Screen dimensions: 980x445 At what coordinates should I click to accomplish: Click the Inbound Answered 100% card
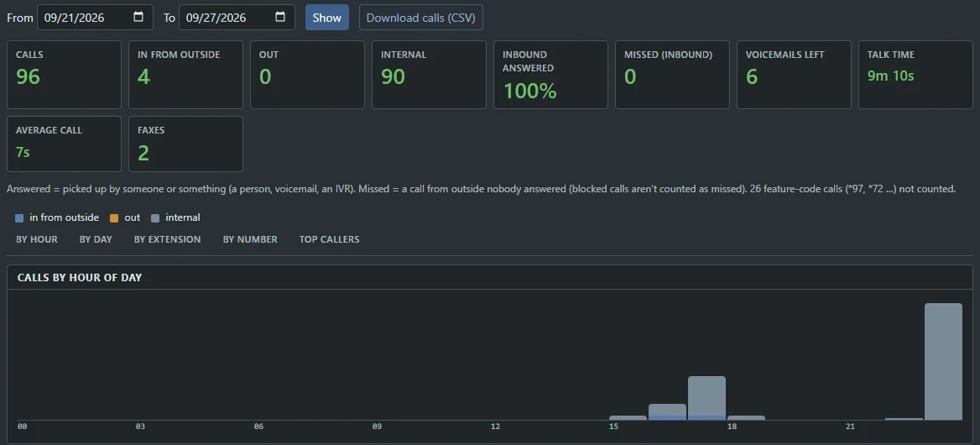550,75
